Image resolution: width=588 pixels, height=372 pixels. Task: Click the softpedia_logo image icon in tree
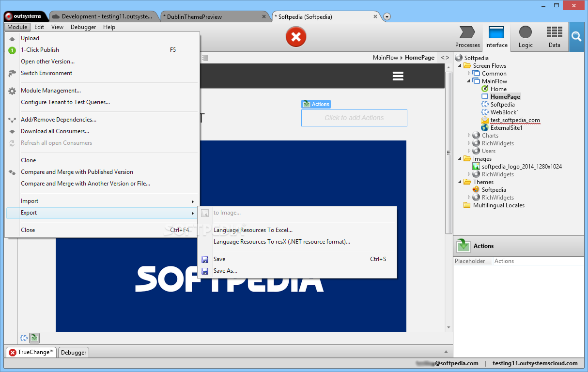click(x=476, y=167)
